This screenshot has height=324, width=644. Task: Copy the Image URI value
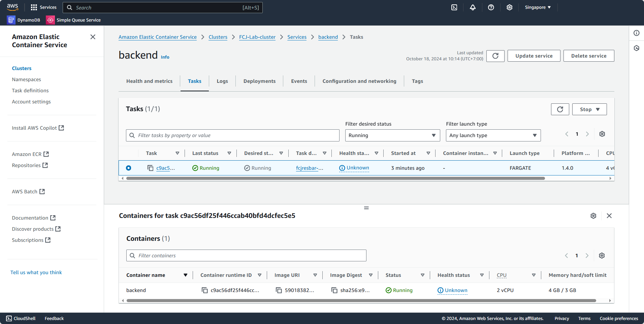279,290
